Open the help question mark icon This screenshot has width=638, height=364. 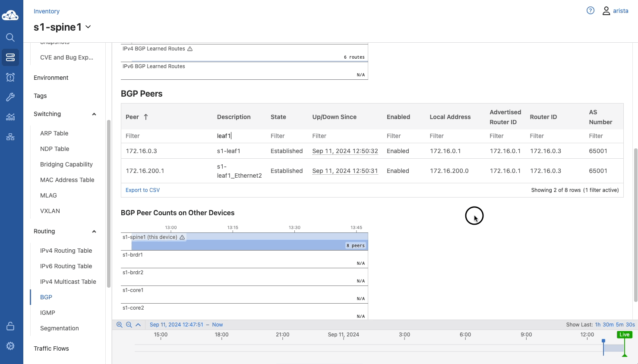point(591,11)
